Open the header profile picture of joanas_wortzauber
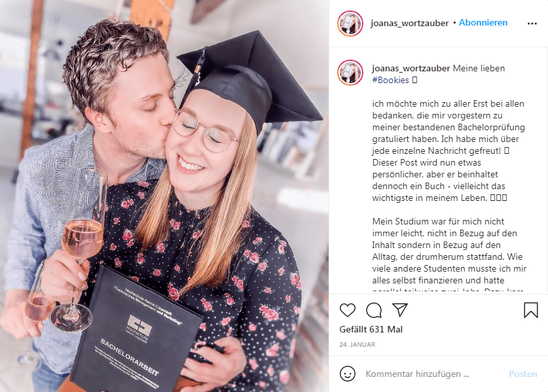The height and width of the screenshot is (392, 548). click(x=350, y=24)
